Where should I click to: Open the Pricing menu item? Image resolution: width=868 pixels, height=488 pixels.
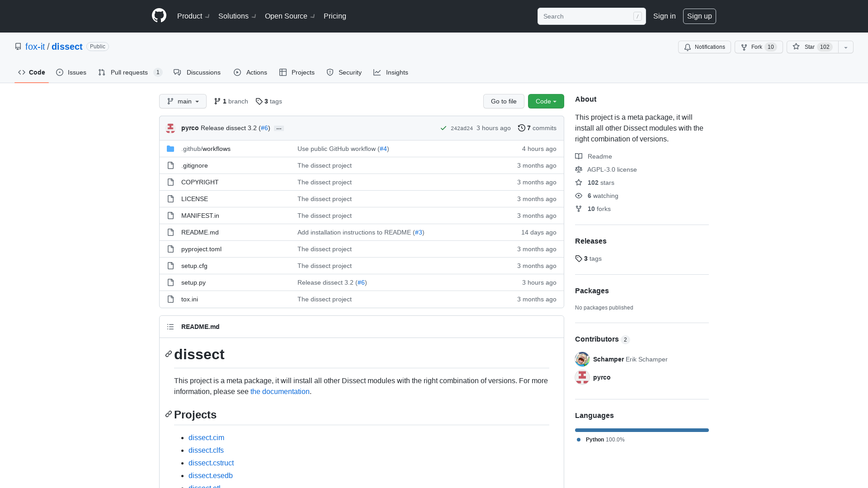click(x=335, y=16)
